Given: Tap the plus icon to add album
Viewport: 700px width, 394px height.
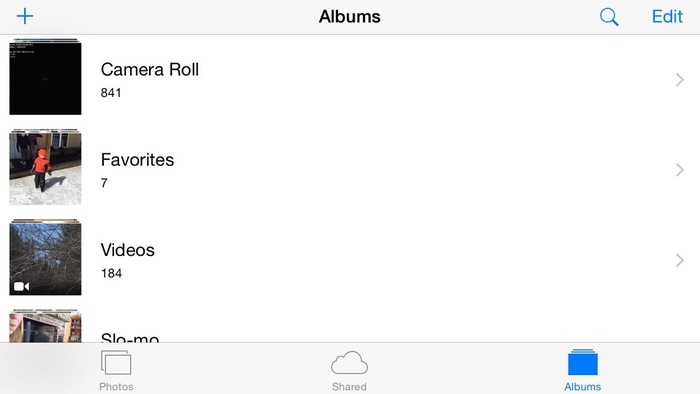Looking at the screenshot, I should [25, 17].
